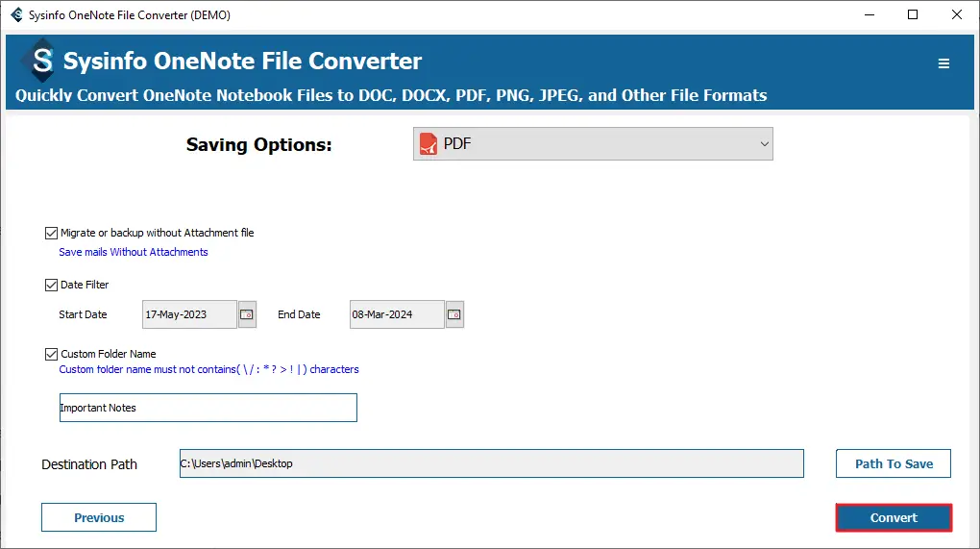Expand the Saving Options PDF dropdown
The width and height of the screenshot is (980, 549).
[593, 144]
